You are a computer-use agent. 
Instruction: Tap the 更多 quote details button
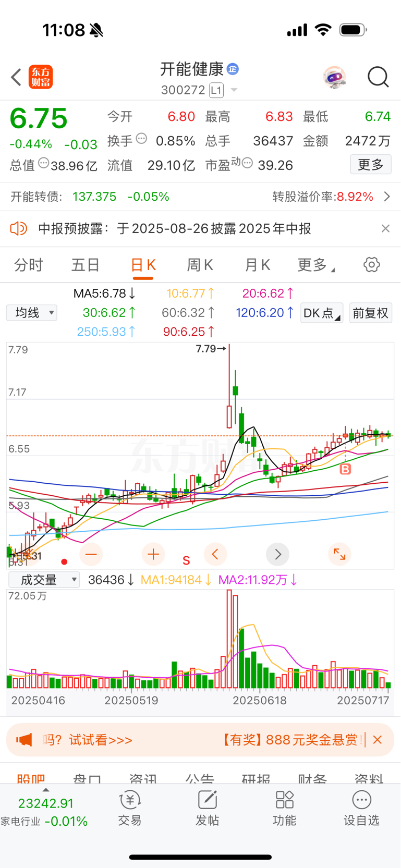click(x=371, y=165)
